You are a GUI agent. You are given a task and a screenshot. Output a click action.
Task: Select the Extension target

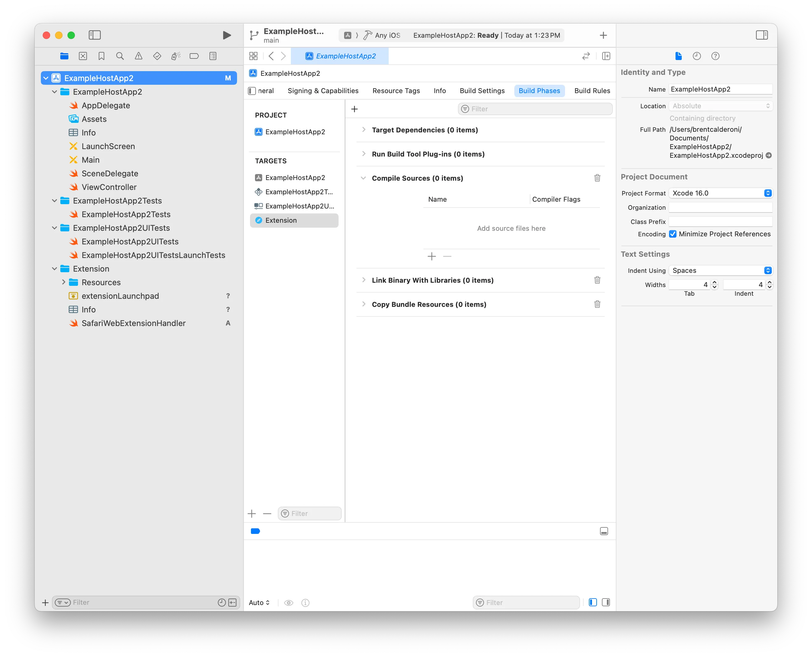pyautogui.click(x=294, y=220)
